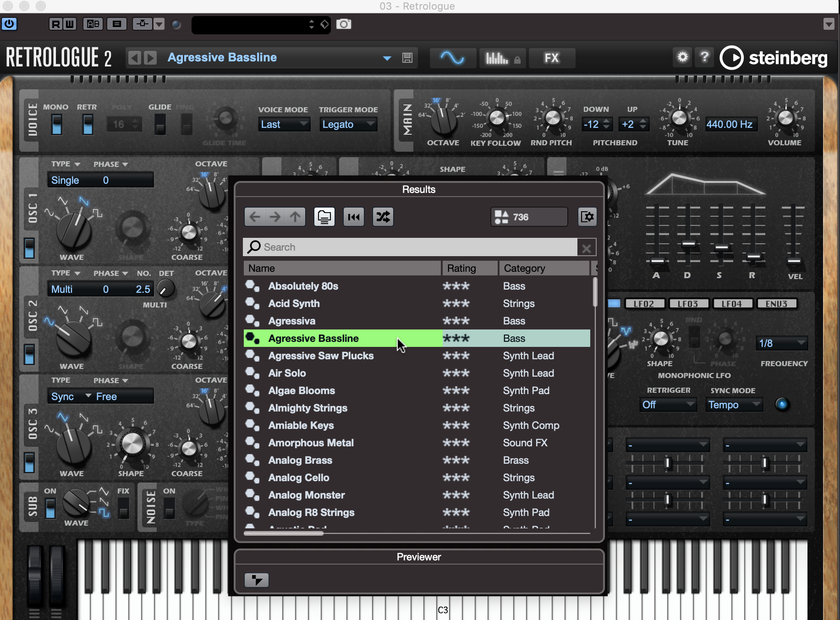
Task: Open the Retrologue settings gear icon
Action: point(682,57)
